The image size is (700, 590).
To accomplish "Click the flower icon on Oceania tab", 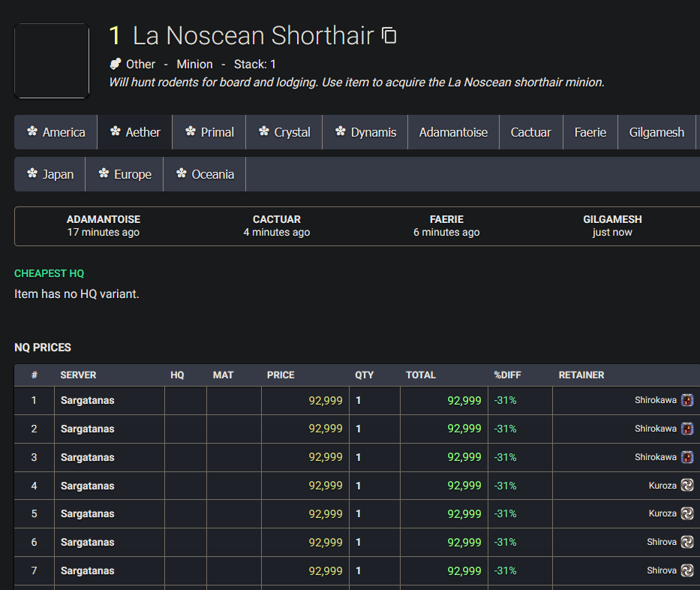I will coord(182,173).
